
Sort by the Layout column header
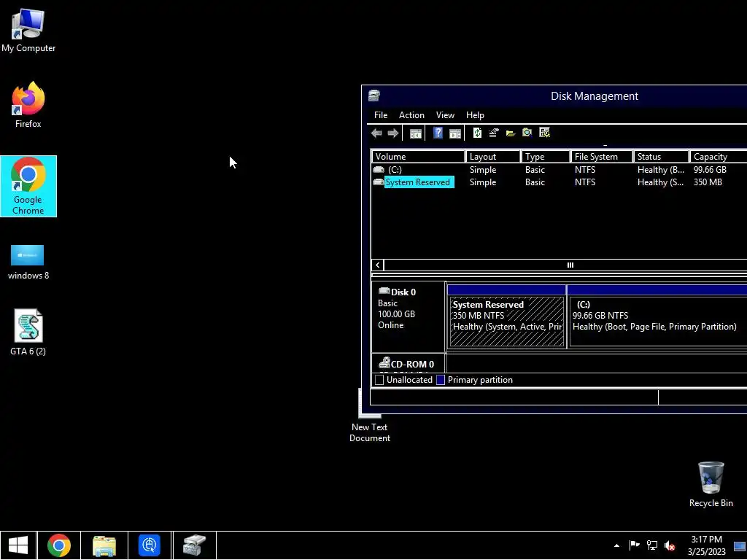click(492, 157)
